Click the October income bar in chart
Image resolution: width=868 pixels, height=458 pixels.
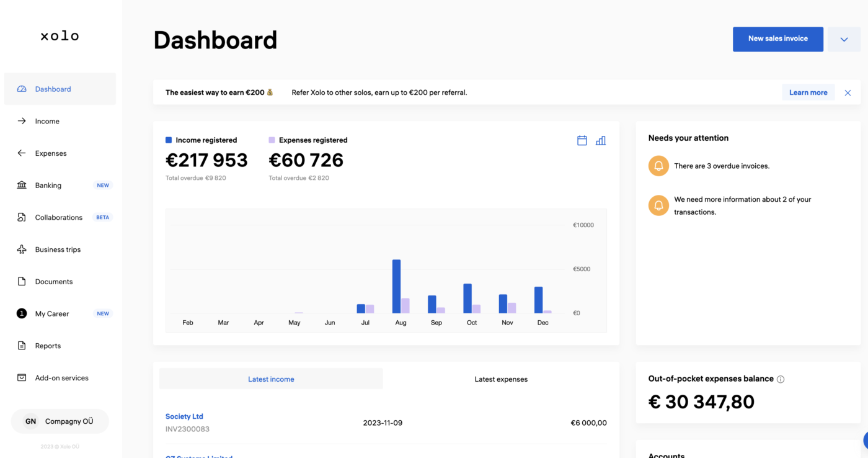click(467, 299)
